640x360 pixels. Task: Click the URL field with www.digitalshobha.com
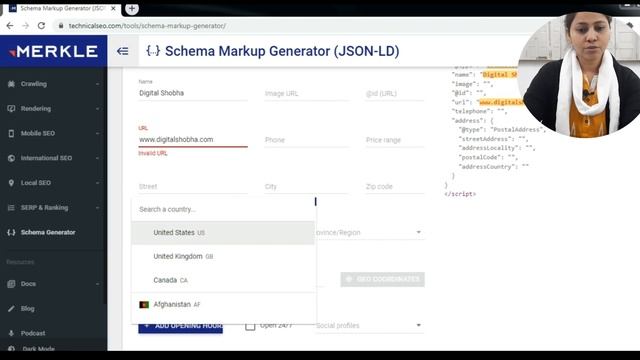[x=193, y=140]
